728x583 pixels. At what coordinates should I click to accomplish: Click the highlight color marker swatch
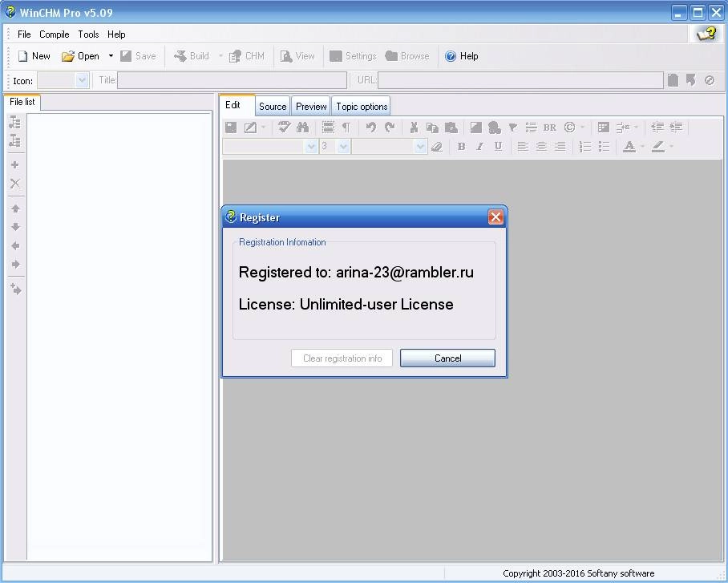pyautogui.click(x=658, y=147)
